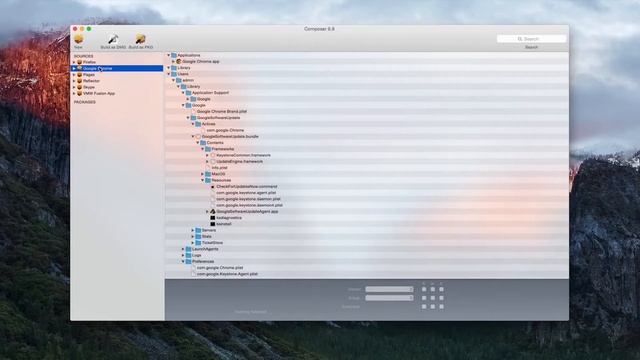640x360 pixels.
Task: Select com.google.Chrome under Actions
Action: (225, 130)
